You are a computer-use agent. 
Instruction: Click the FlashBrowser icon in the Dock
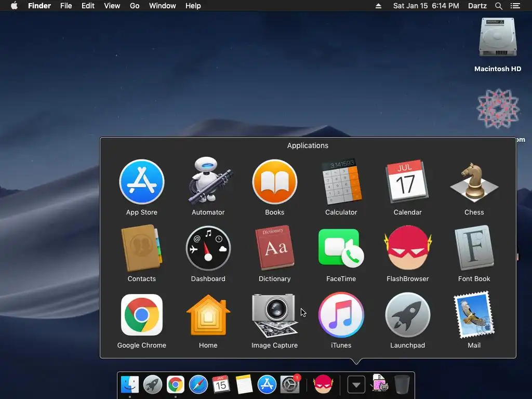[x=323, y=385]
